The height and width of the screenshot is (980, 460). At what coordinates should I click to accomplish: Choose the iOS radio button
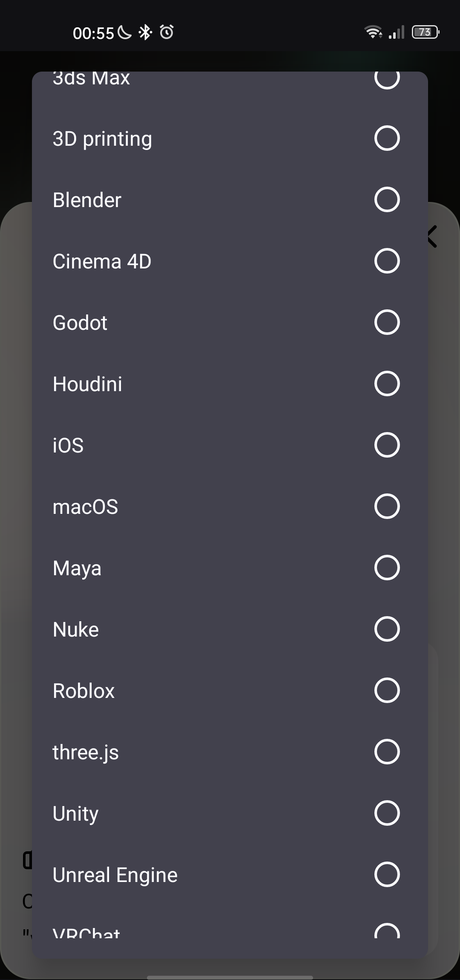(387, 445)
